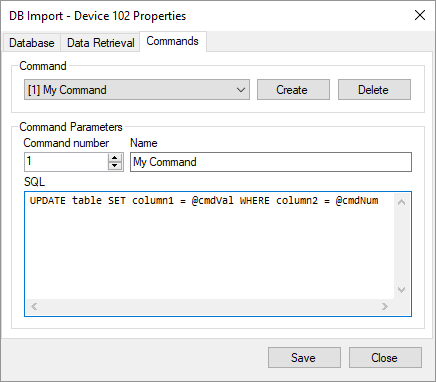Click the UPDATE statement text in SQL
This screenshot has width=436, height=382.
tap(204, 201)
